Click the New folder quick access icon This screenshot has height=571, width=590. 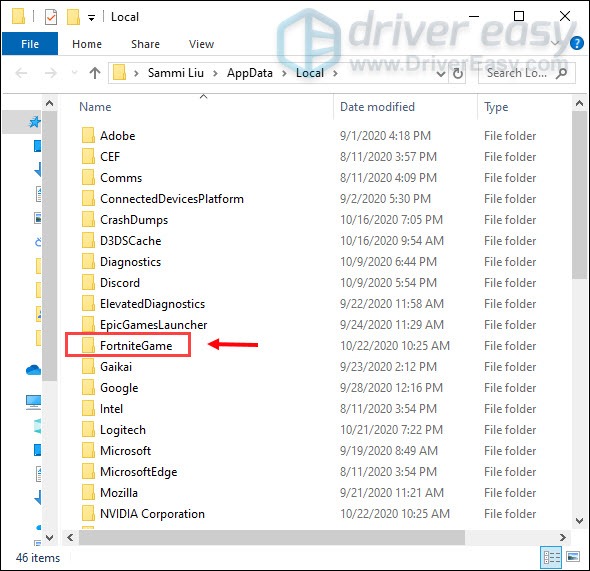[73, 17]
